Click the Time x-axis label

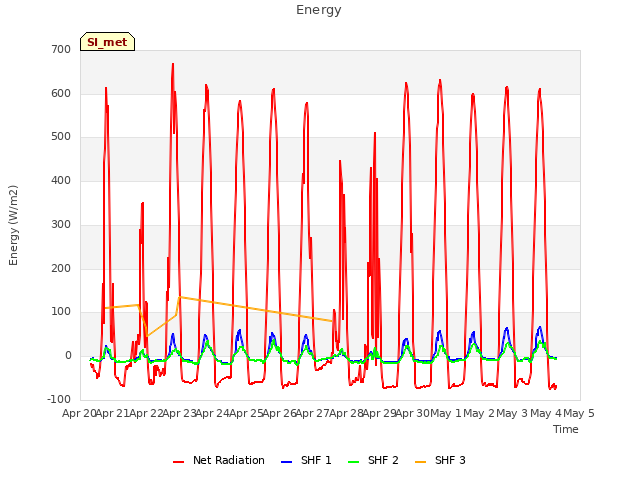point(566,429)
